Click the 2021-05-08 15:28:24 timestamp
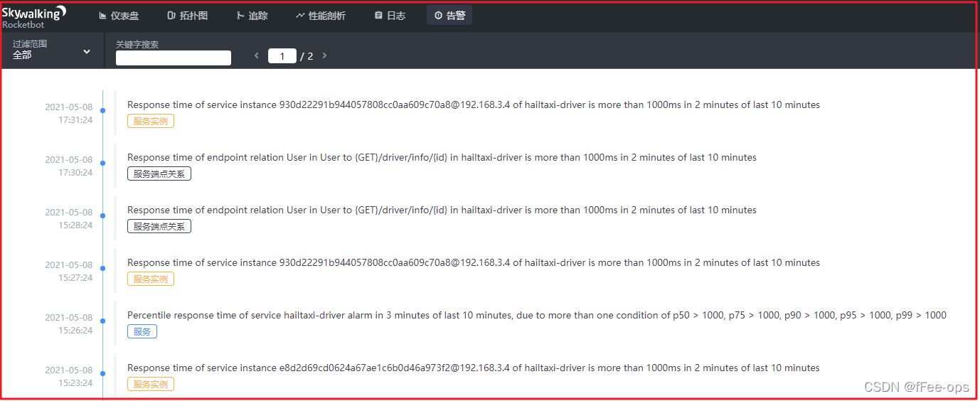 click(69, 218)
